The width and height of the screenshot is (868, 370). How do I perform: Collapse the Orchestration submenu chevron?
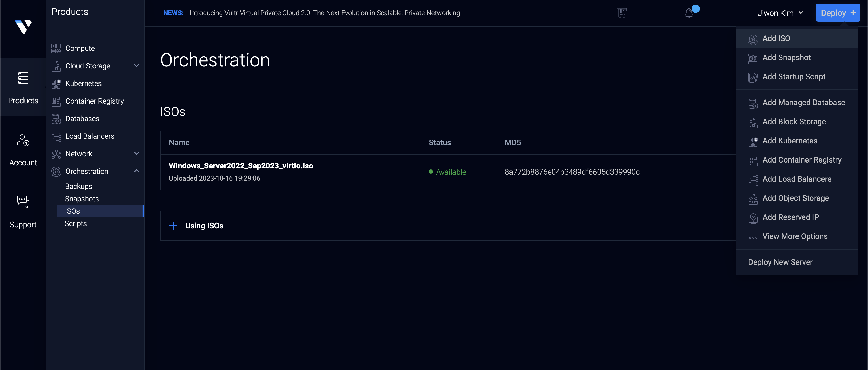click(x=136, y=171)
